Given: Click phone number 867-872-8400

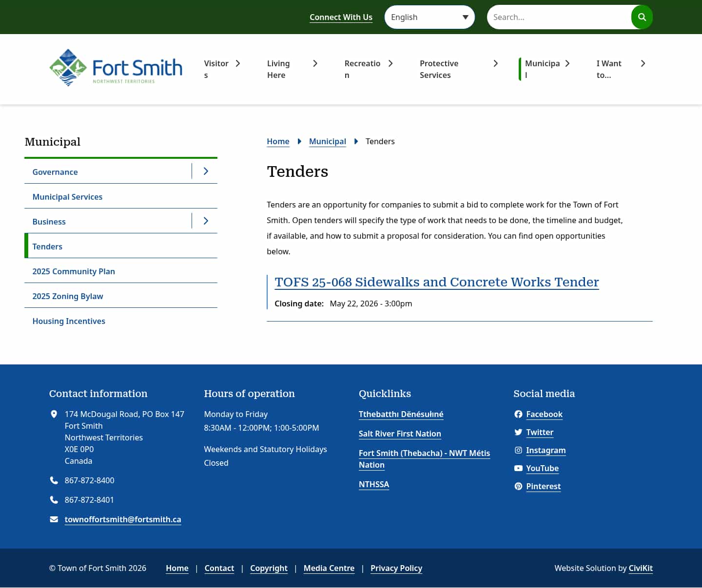Looking at the screenshot, I should click(x=89, y=480).
